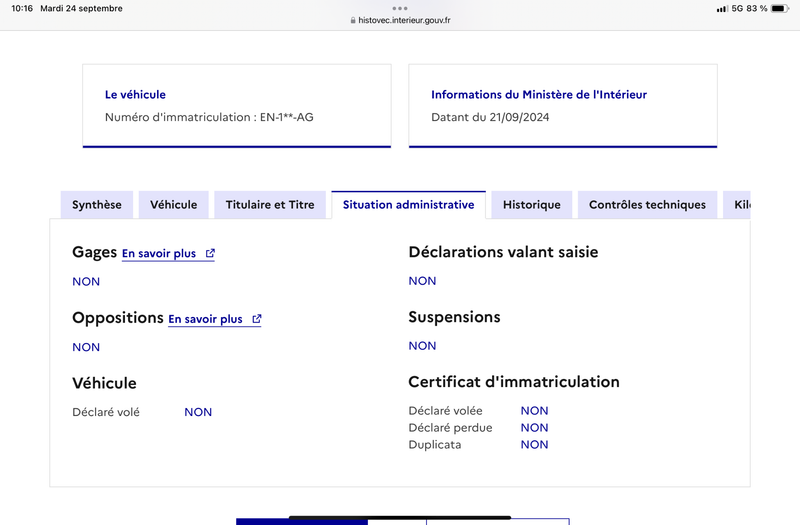The width and height of the screenshot is (800, 525).
Task: Tap the cellular signal bars icon
Action: click(x=722, y=9)
